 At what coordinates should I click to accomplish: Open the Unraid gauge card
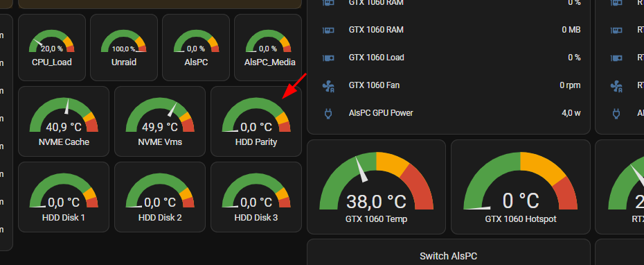coord(124,47)
